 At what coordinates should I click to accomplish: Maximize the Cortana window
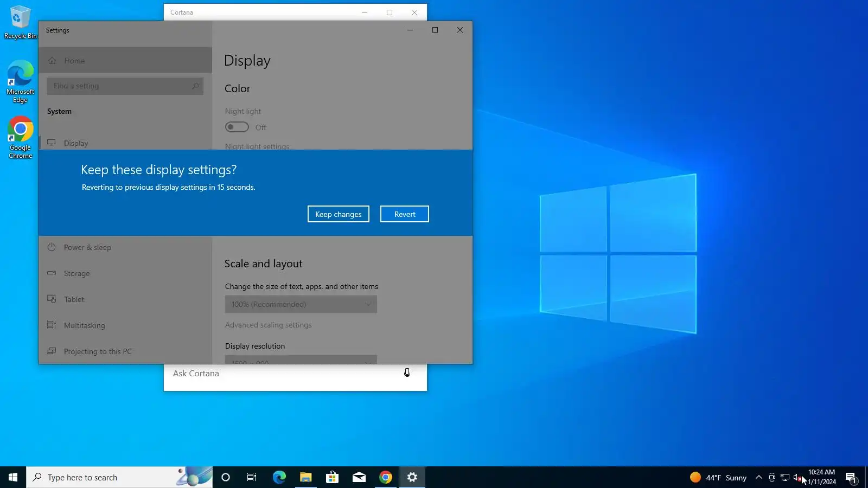click(x=390, y=12)
